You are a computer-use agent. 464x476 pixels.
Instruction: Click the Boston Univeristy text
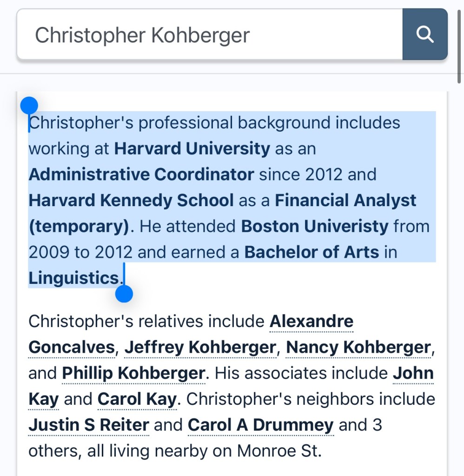pos(315,227)
